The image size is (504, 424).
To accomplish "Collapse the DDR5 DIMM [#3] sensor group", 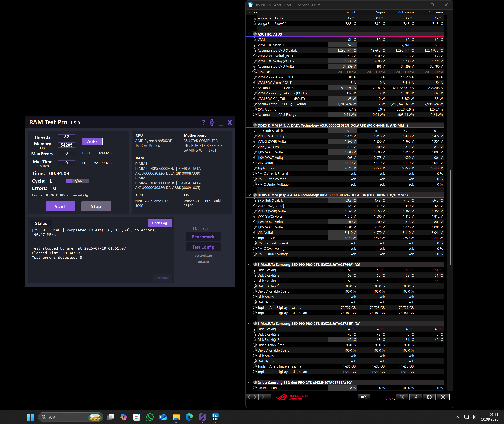I will (x=249, y=195).
